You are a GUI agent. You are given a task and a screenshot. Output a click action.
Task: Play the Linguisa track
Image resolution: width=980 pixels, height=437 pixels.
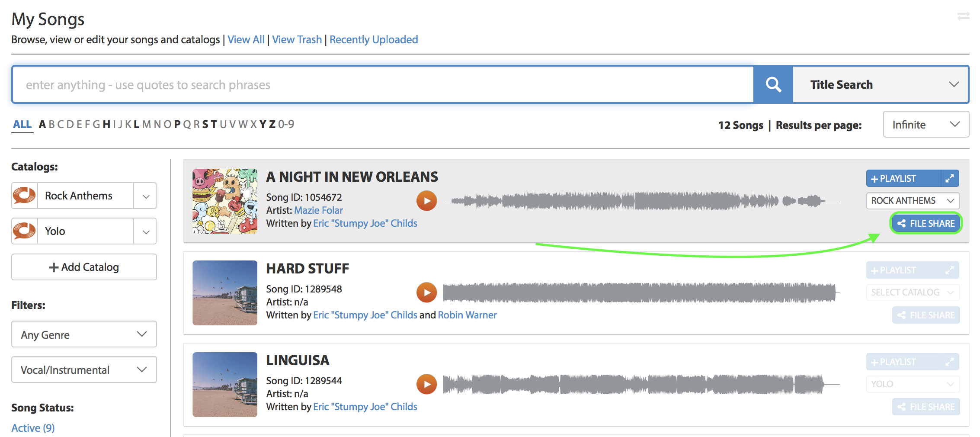click(x=426, y=384)
